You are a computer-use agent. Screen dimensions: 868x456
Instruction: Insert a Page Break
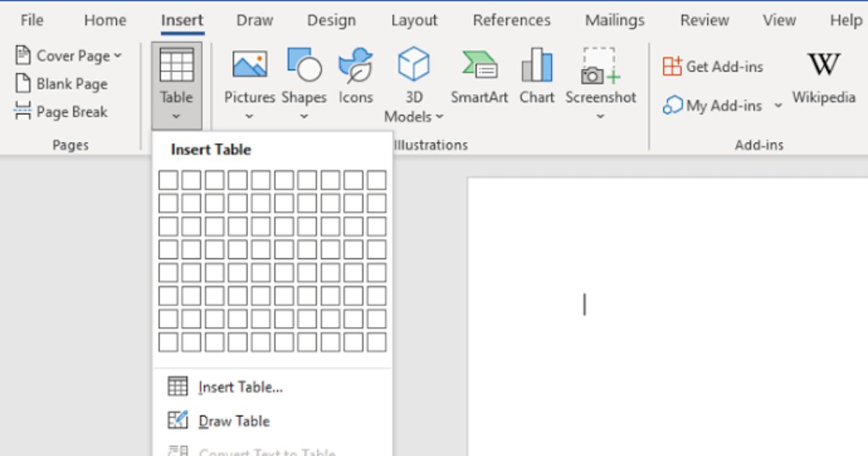point(61,111)
